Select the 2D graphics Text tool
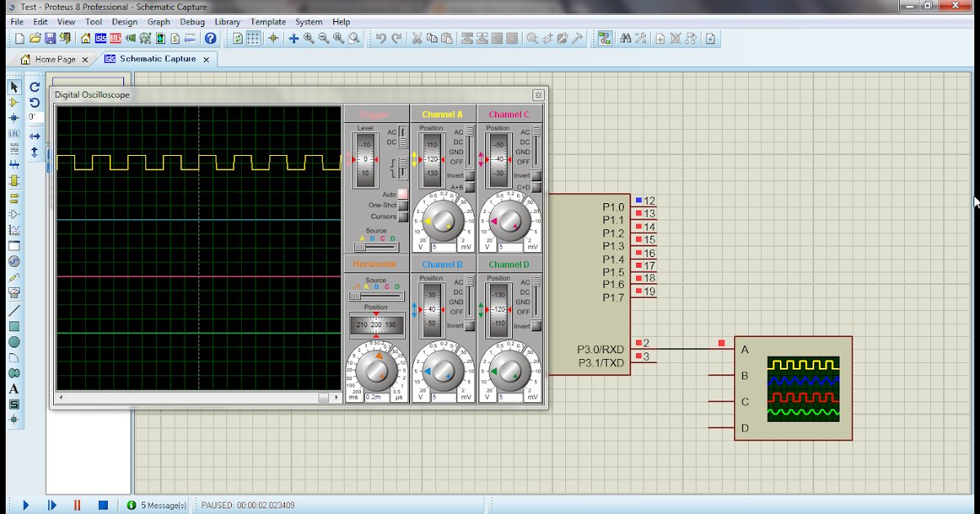This screenshot has height=514, width=980. [x=12, y=389]
